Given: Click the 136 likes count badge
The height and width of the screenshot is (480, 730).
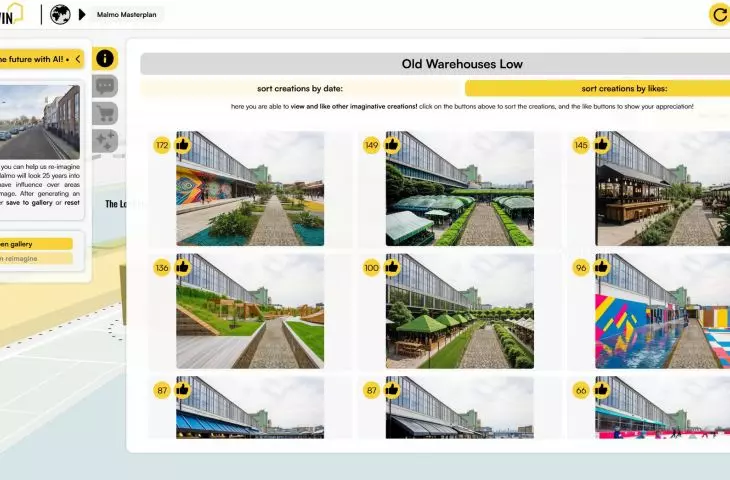Looking at the screenshot, I should tap(162, 268).
